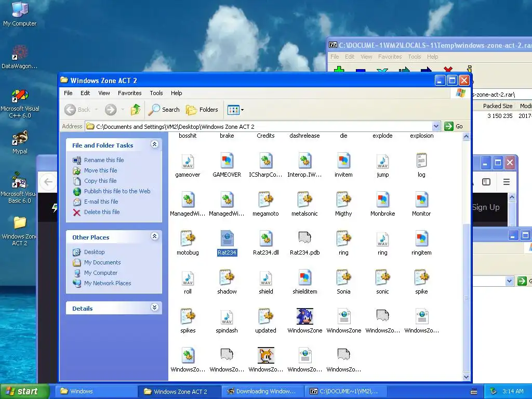Select the motobug file icon
This screenshot has height=399, width=532.
188,238
